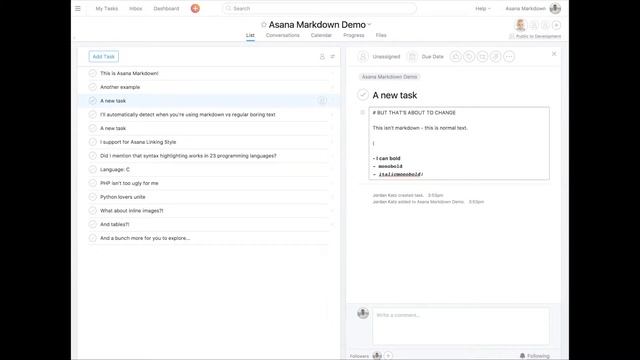Viewport: 640px width, 360px height.
Task: Open the Files tab
Action: [x=381, y=36]
